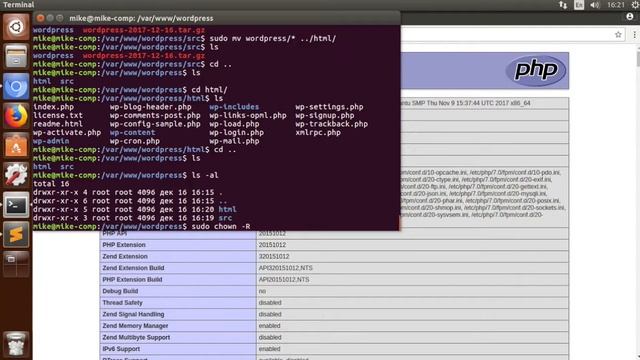
Task: Click the 'Terminal' label in the top panel
Action: pos(19,5)
